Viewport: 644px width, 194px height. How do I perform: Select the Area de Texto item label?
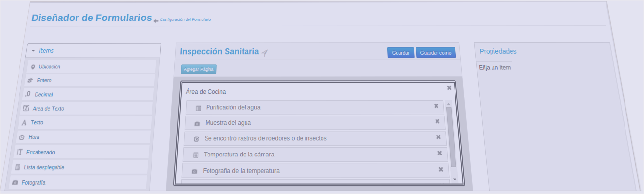pos(48,109)
